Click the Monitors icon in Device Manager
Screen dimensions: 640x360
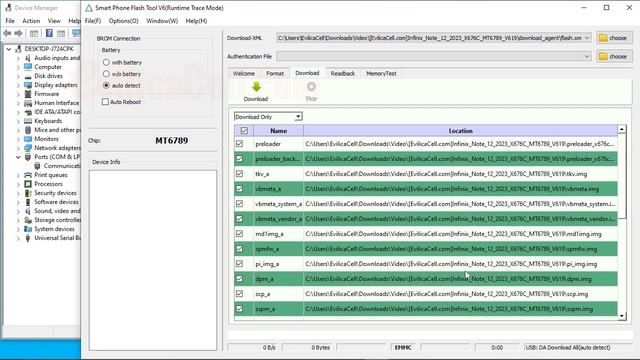tap(28, 139)
